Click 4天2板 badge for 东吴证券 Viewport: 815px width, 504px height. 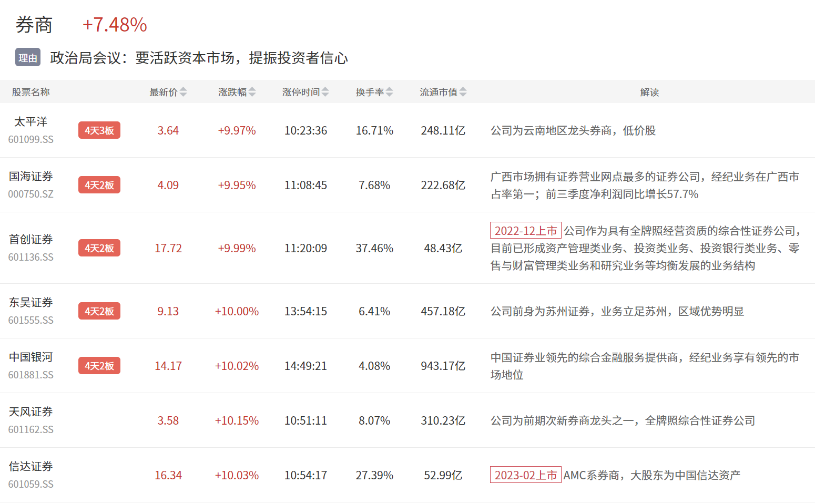point(99,311)
